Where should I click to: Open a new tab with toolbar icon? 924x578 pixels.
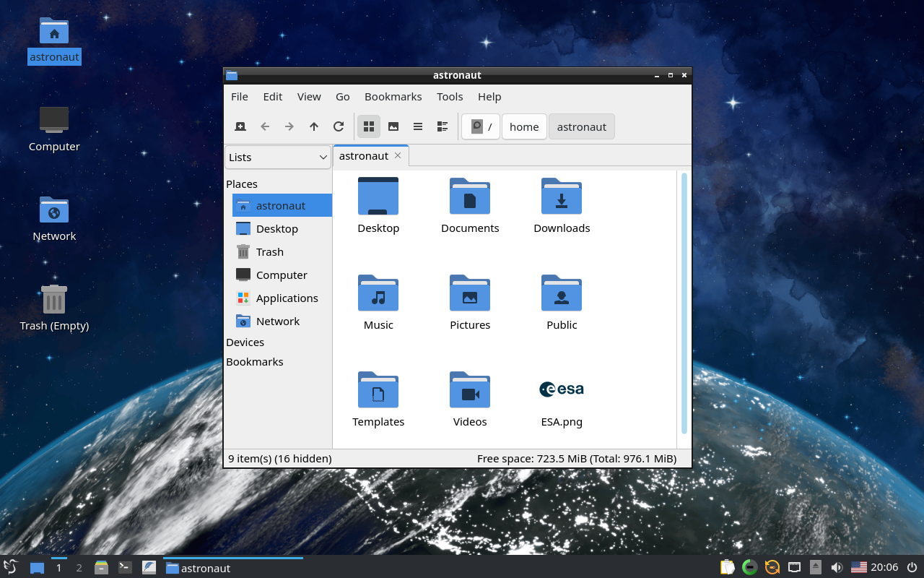pos(240,126)
